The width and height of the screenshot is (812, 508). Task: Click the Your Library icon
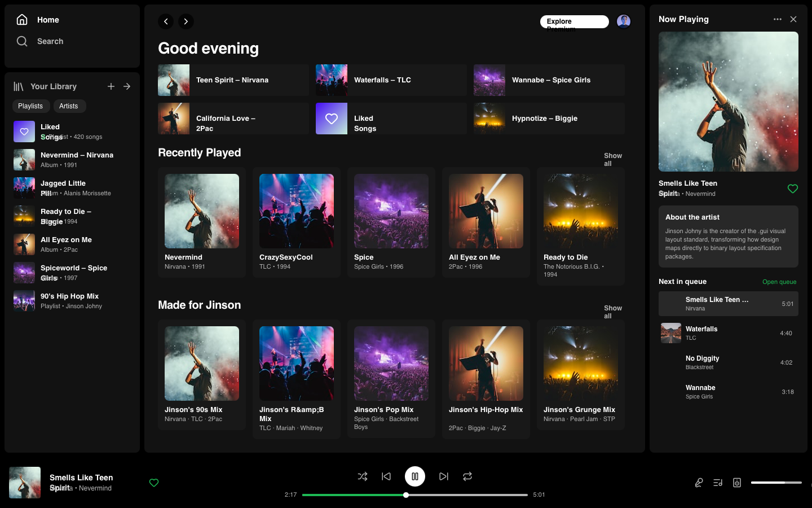tap(19, 86)
